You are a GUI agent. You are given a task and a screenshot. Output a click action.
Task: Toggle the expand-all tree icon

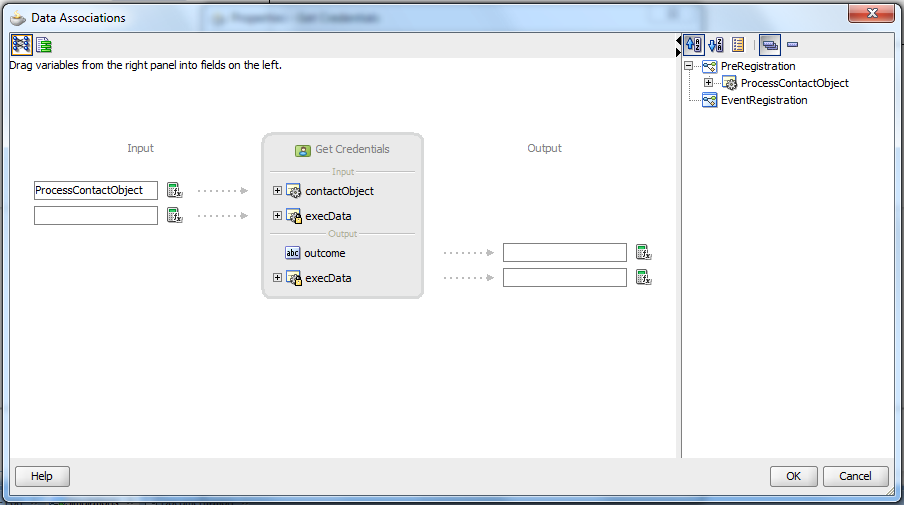tap(770, 44)
